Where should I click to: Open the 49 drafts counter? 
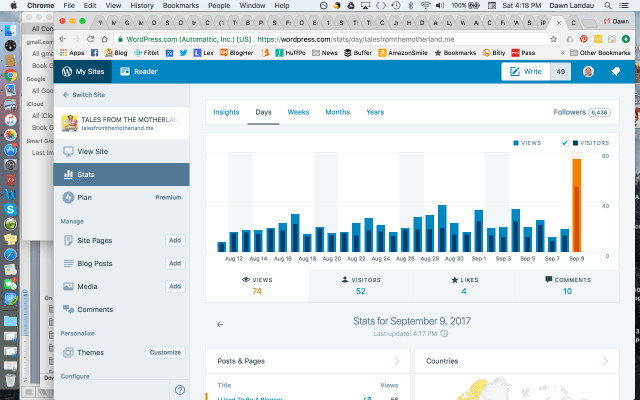[x=560, y=71]
